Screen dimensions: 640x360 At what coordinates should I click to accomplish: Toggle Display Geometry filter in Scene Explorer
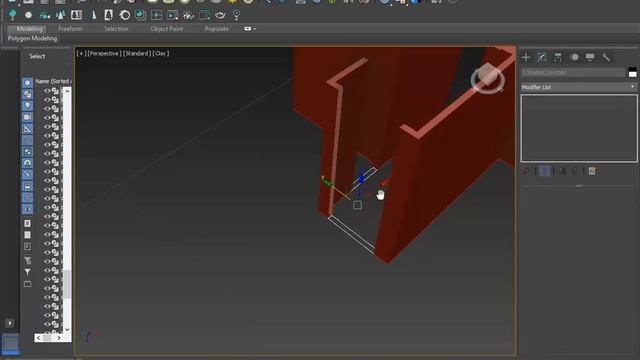pyautogui.click(x=27, y=82)
